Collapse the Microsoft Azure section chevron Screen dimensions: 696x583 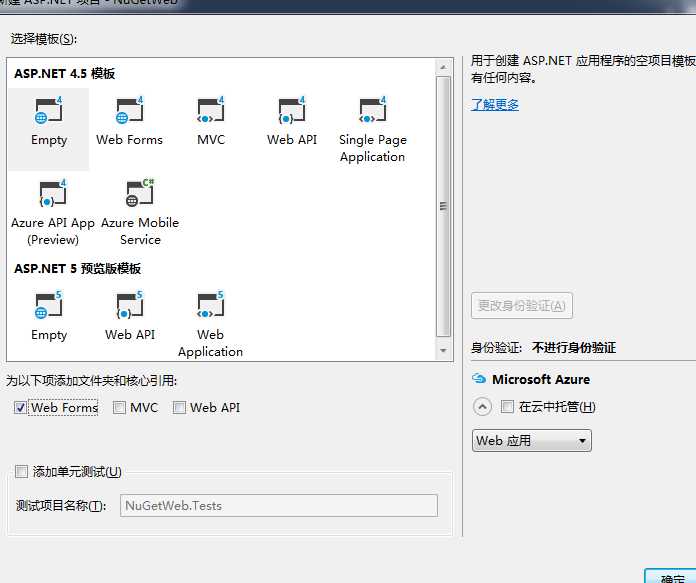point(482,406)
